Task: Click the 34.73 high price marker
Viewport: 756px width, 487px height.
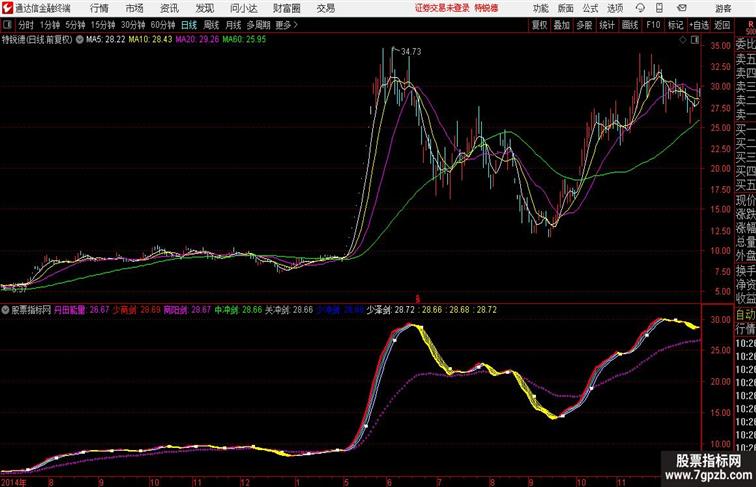Action: point(411,52)
